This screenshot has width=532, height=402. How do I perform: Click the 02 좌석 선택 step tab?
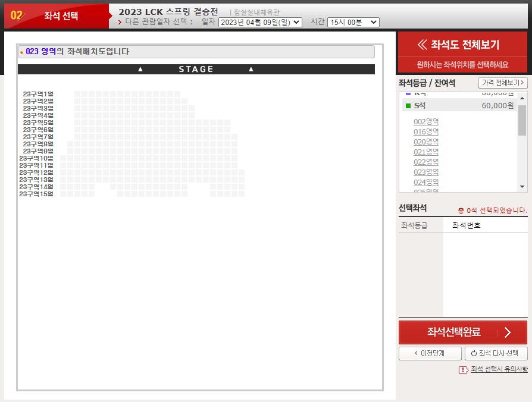point(57,16)
